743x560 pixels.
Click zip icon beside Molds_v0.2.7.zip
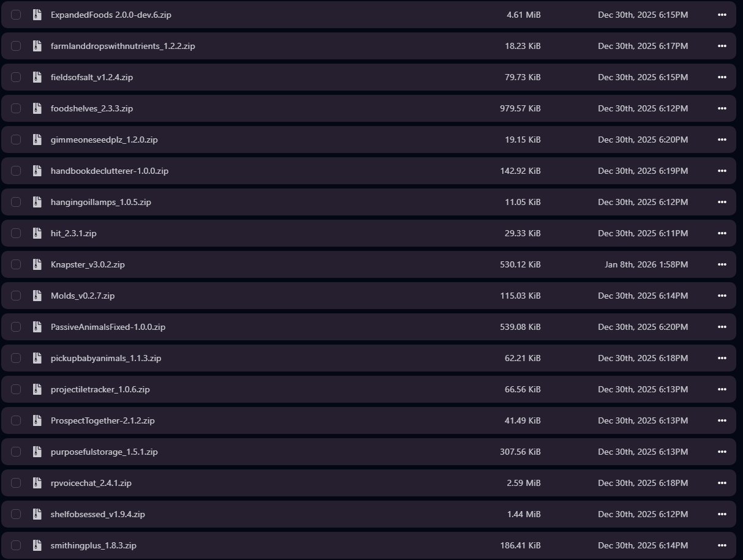pyautogui.click(x=37, y=296)
